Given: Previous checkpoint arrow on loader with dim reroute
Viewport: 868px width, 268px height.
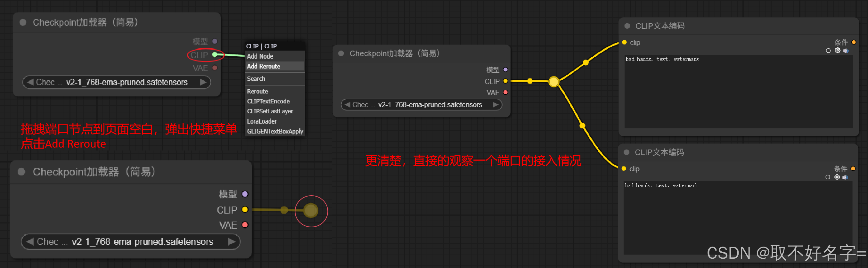Looking at the screenshot, I should point(30,242).
